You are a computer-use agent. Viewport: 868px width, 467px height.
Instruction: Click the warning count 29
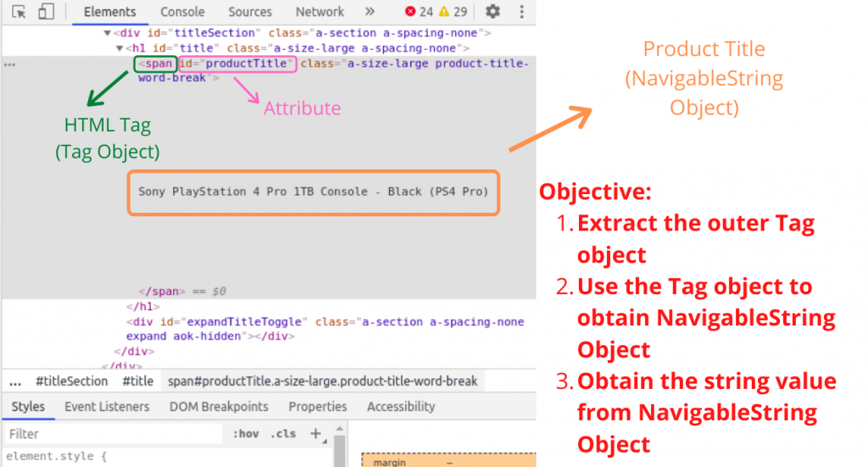coord(453,12)
